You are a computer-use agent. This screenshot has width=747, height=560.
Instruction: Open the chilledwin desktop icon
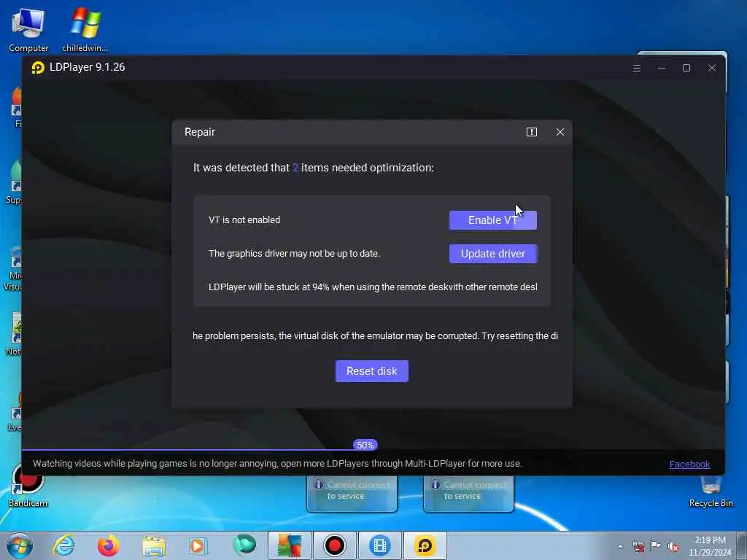tap(85, 29)
